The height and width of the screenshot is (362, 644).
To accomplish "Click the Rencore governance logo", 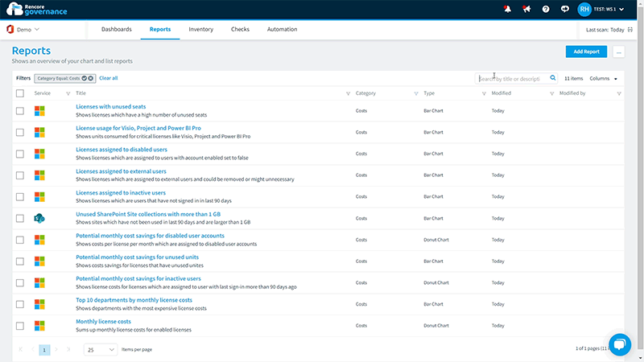I will (x=36, y=9).
